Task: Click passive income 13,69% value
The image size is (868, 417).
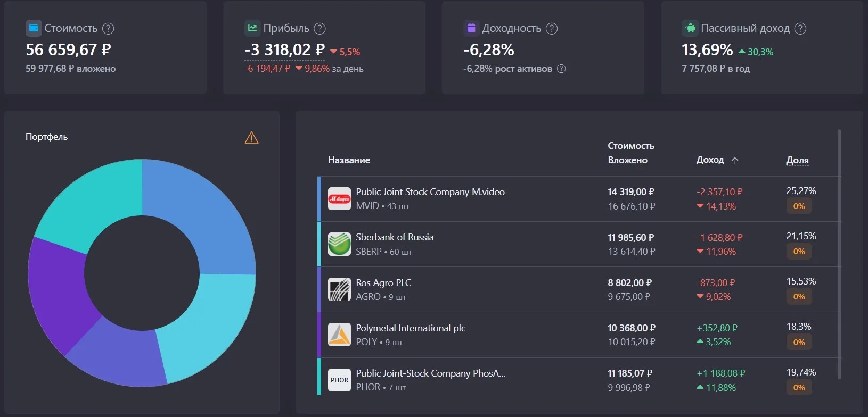Action: (707, 50)
